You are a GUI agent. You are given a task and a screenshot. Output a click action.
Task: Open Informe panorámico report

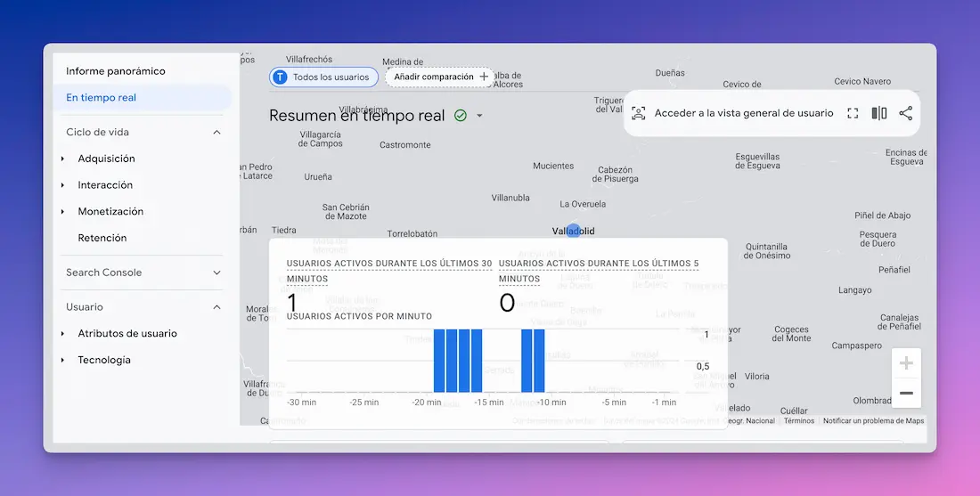pyautogui.click(x=116, y=71)
